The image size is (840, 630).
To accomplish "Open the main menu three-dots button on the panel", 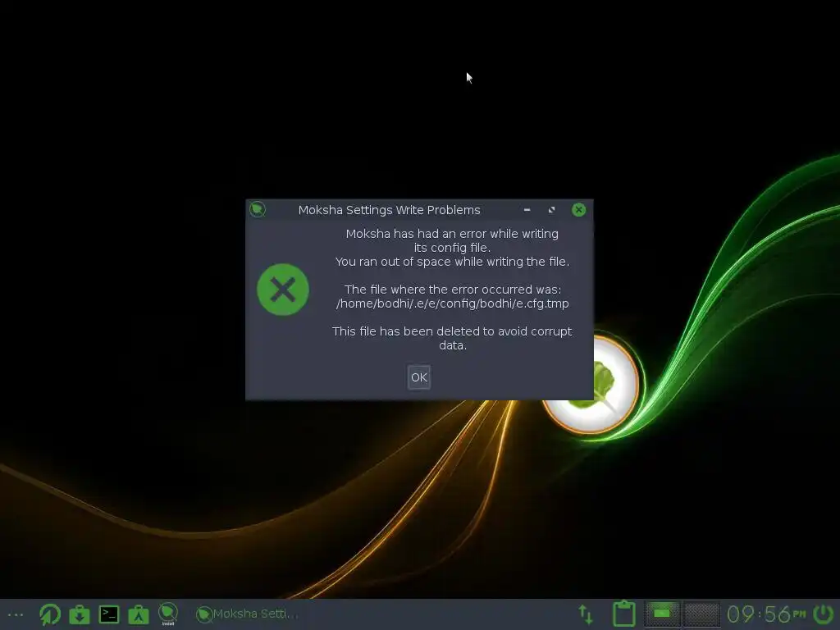I will click(16, 614).
